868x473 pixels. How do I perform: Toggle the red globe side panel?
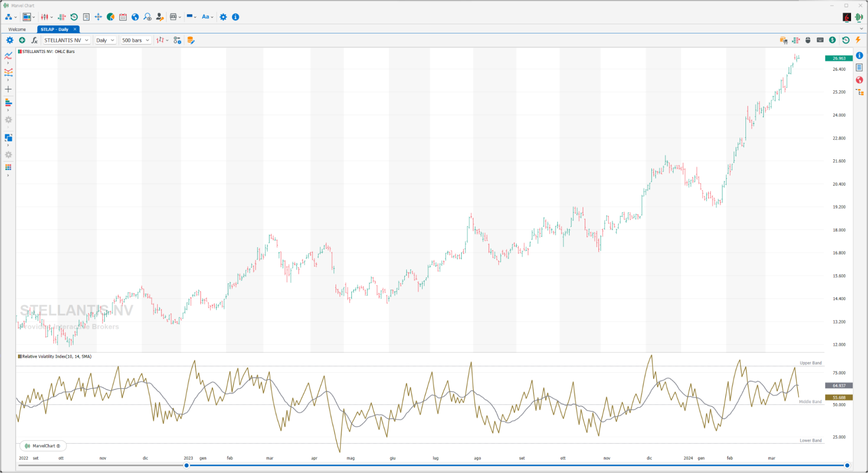coord(859,80)
